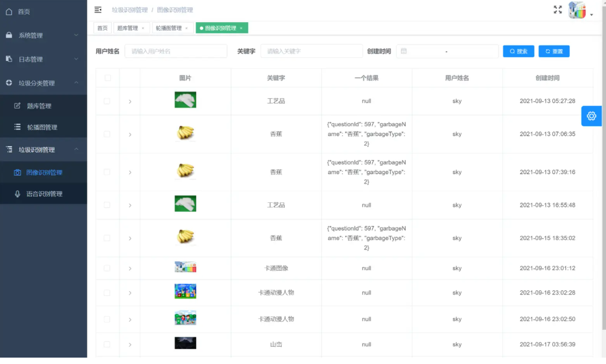The width and height of the screenshot is (606, 364).
Task: Click the camera icon for 图像识别管理
Action: click(x=18, y=172)
